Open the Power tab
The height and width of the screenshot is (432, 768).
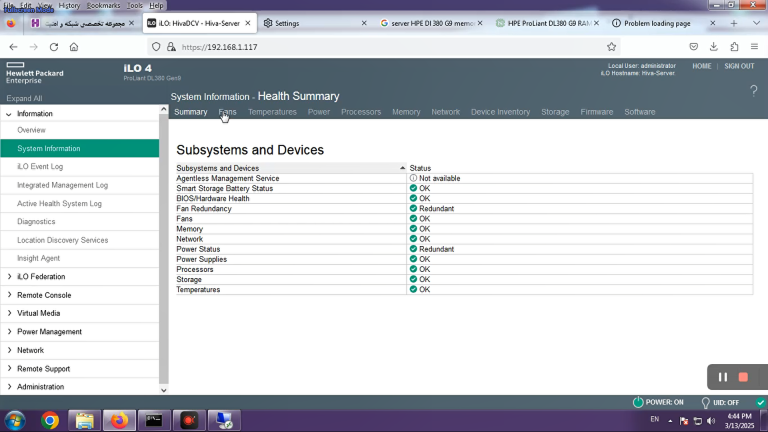pos(318,112)
